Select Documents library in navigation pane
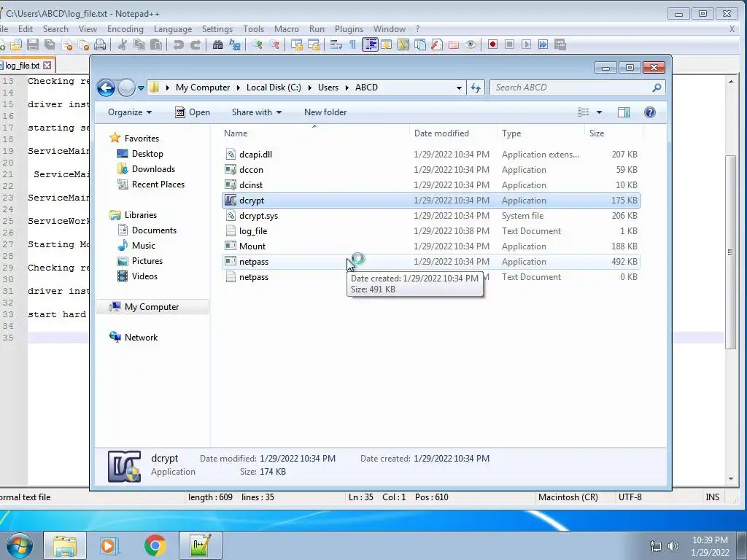This screenshot has width=747, height=560. [154, 230]
